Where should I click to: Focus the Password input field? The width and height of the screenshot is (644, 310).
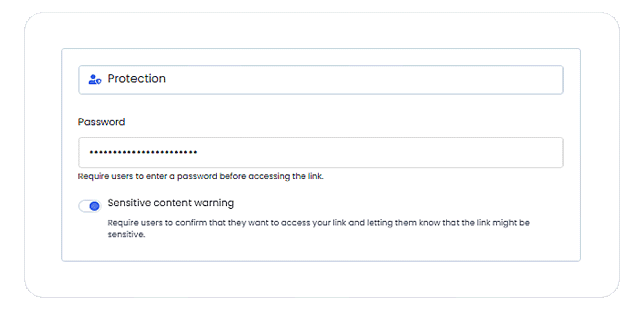(x=321, y=152)
